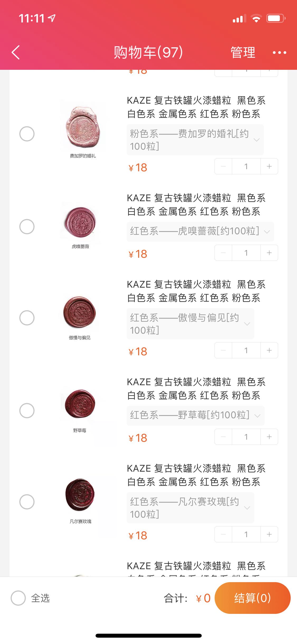This screenshot has height=644, width=297.
Task: Tap 管理 in the header
Action: (x=243, y=52)
